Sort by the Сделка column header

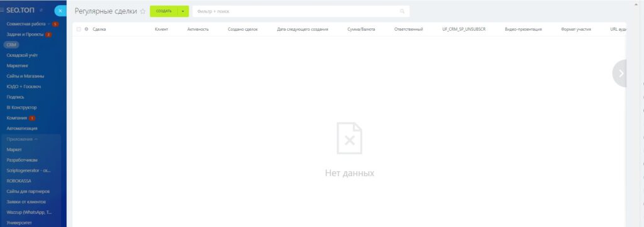point(99,29)
